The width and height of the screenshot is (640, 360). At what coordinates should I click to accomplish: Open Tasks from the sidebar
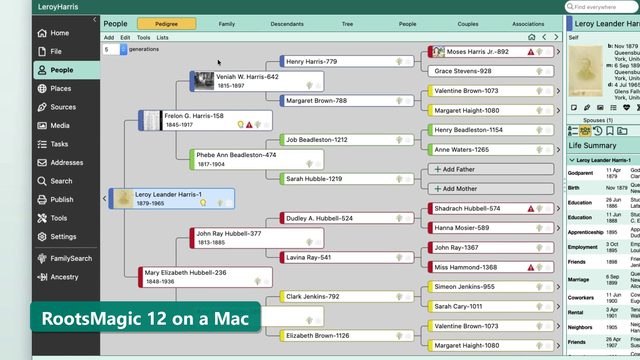click(x=66, y=144)
